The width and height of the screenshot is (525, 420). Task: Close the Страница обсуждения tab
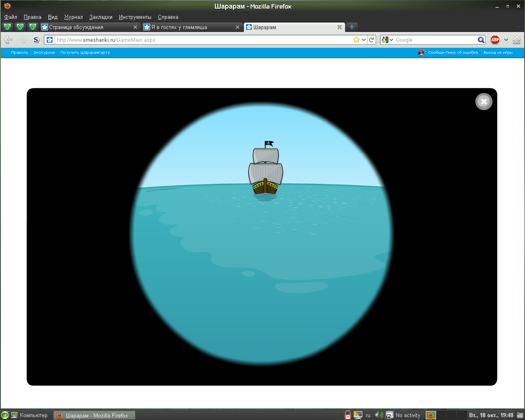135,27
